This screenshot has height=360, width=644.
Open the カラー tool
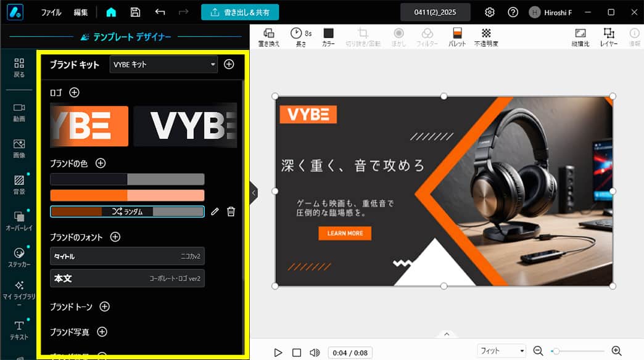pyautogui.click(x=328, y=37)
